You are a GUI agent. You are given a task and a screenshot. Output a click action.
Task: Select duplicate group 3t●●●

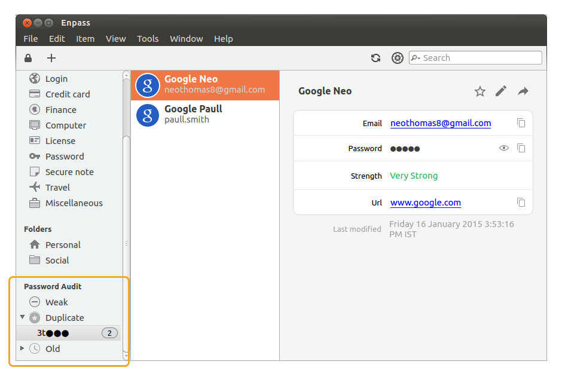coord(69,333)
